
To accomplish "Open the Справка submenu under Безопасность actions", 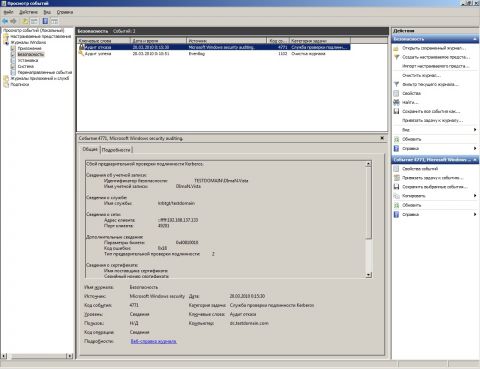I will [x=435, y=148].
